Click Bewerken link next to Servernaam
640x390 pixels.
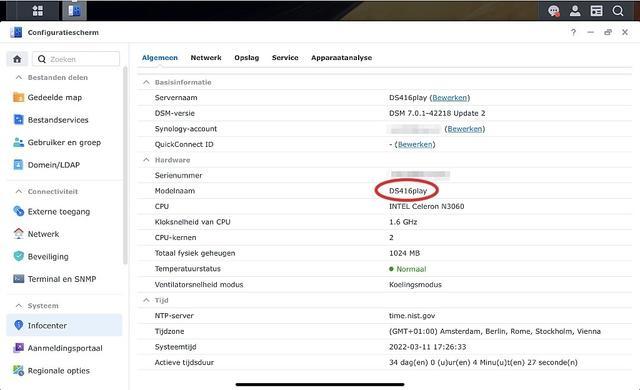449,98
